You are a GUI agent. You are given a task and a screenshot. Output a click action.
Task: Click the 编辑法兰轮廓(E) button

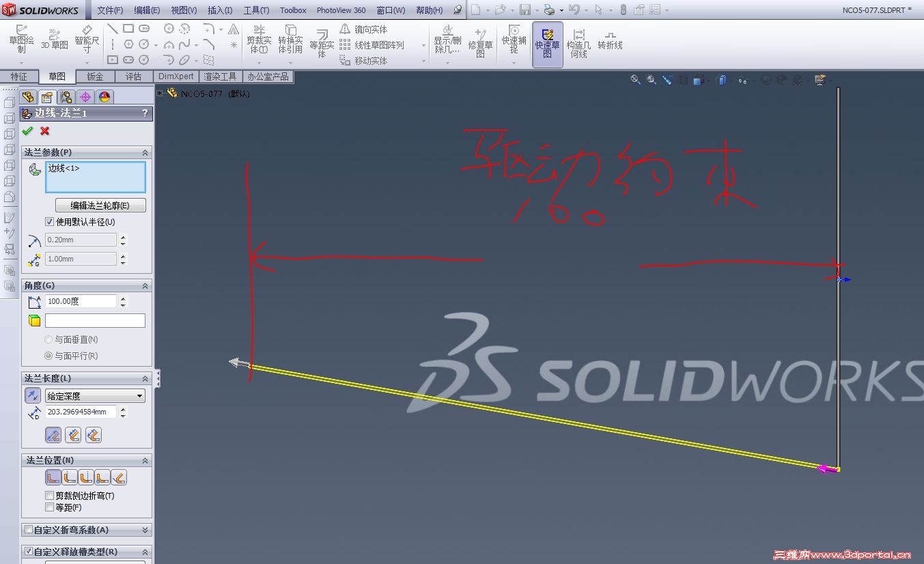point(100,206)
